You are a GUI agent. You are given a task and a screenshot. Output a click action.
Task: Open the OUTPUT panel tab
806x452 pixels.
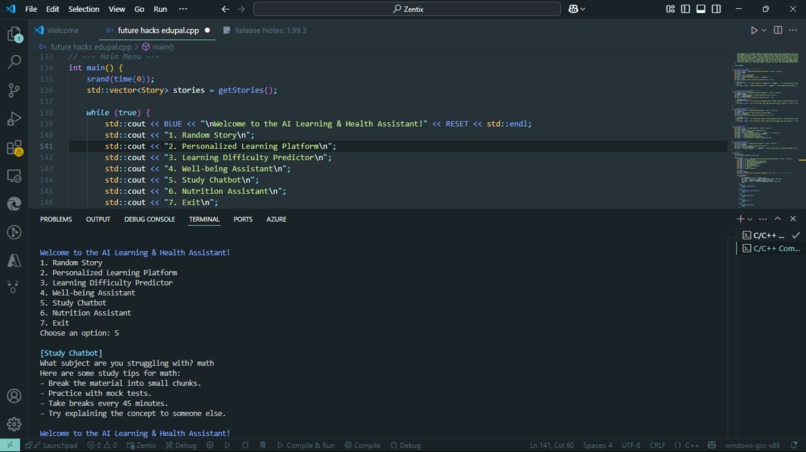click(98, 219)
